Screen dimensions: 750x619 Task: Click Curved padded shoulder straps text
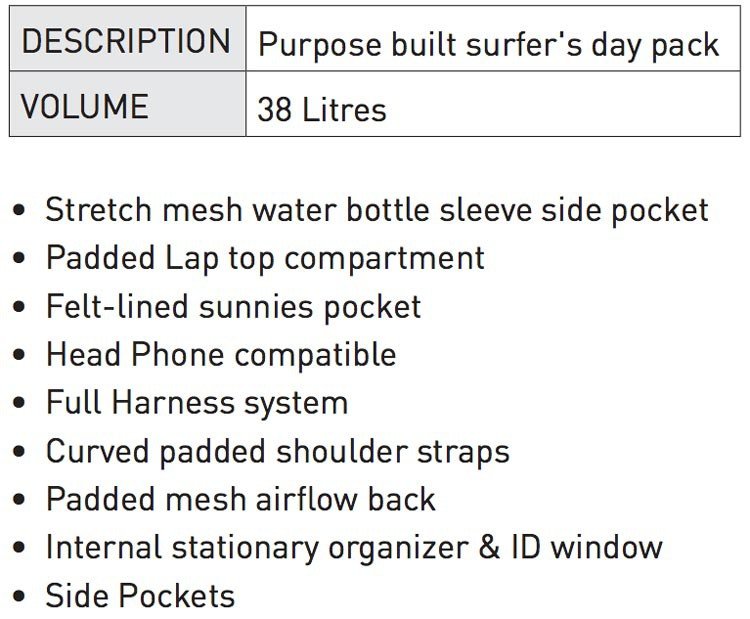pos(278,451)
